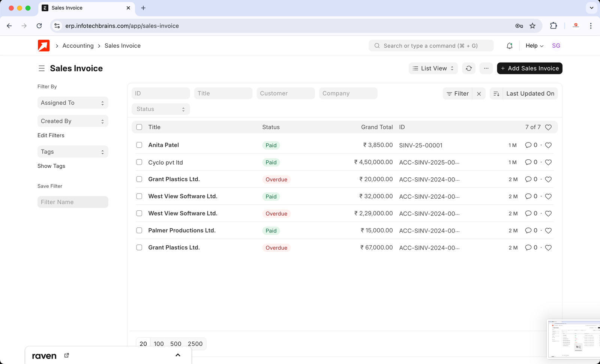Open the Help menu

[534, 46]
